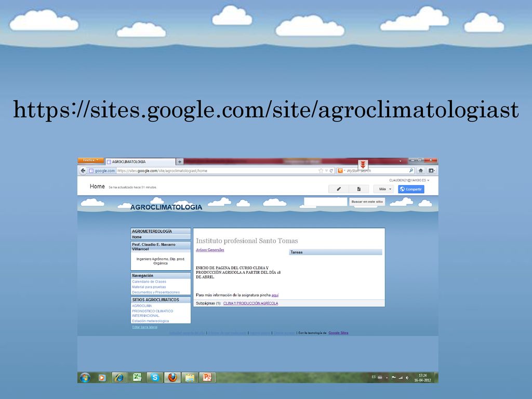
Task: Open CLIMA Y PRODUCCIÓN AGRÍCOLA subpage link
Action: [250, 303]
